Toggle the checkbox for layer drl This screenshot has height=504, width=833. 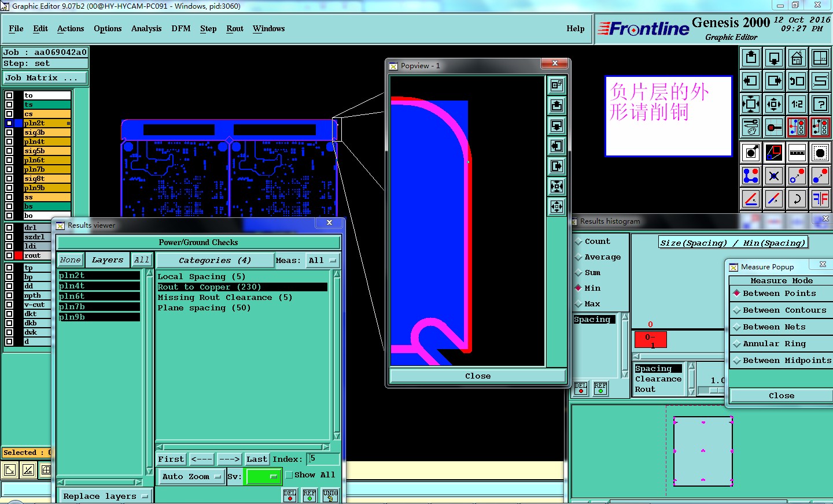point(9,228)
